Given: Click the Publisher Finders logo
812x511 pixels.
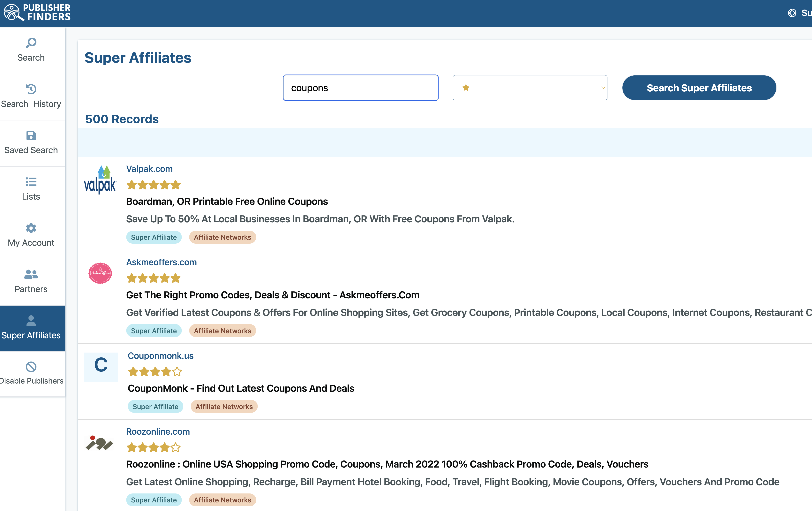Looking at the screenshot, I should 37,12.
